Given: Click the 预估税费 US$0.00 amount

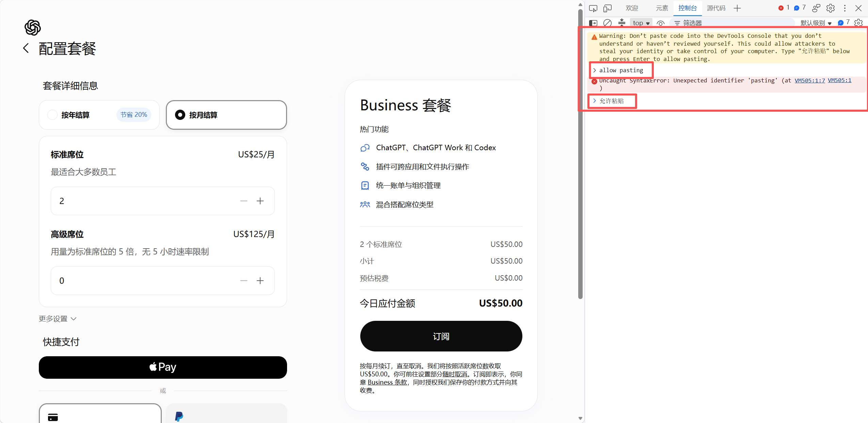Looking at the screenshot, I should pyautogui.click(x=508, y=278).
